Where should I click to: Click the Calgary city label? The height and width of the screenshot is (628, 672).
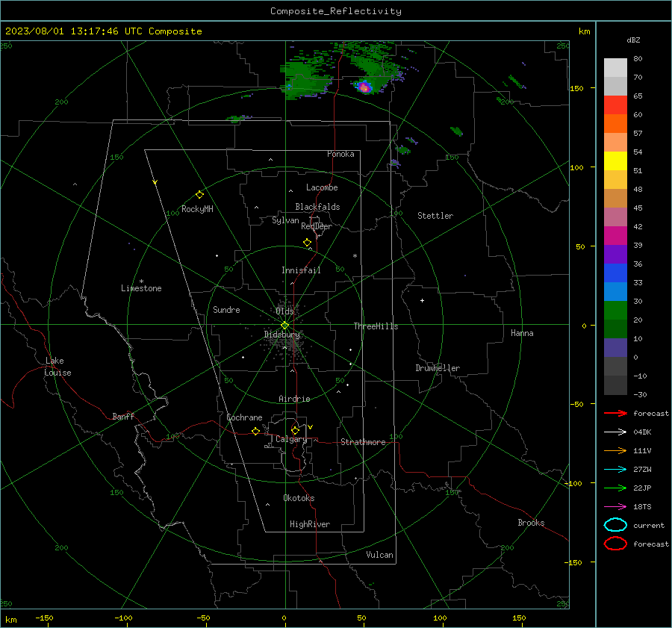291,439
